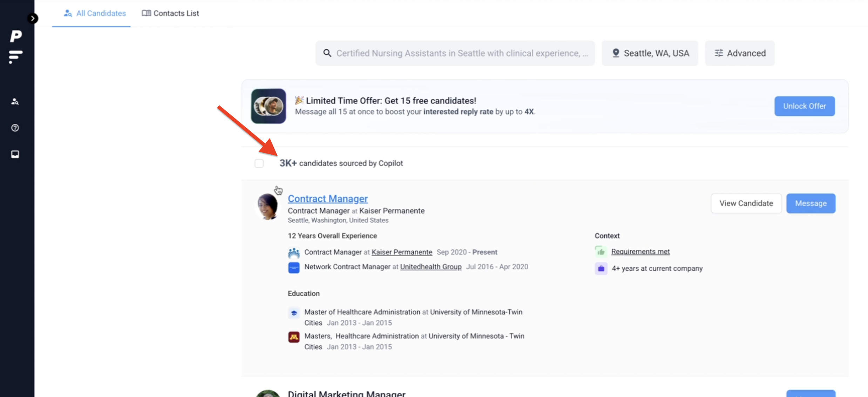This screenshot has width=868, height=397.
Task: Click the Requirements met thumbs-up icon
Action: click(601, 251)
